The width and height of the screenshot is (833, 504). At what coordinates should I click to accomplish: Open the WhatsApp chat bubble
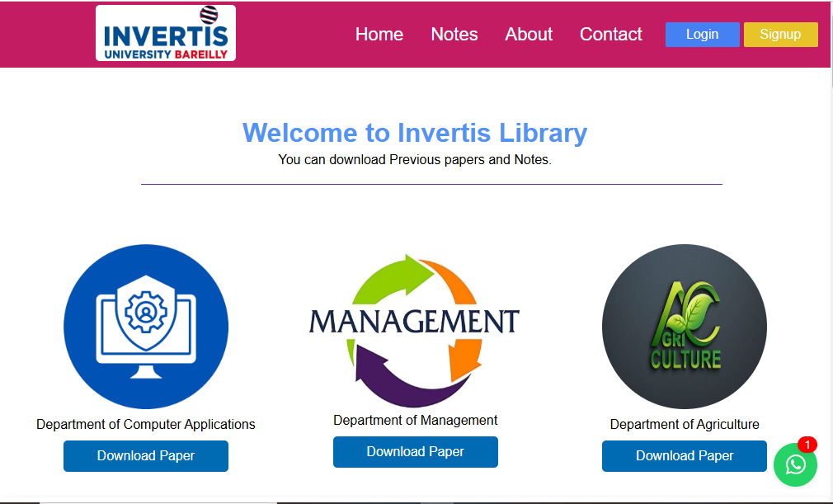[x=795, y=465]
